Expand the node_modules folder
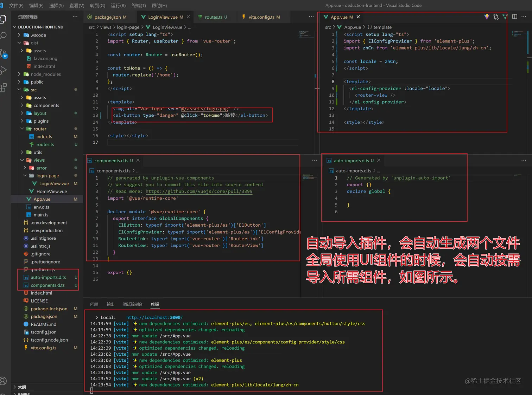Image resolution: width=532 pixels, height=395 pixels. (x=19, y=74)
